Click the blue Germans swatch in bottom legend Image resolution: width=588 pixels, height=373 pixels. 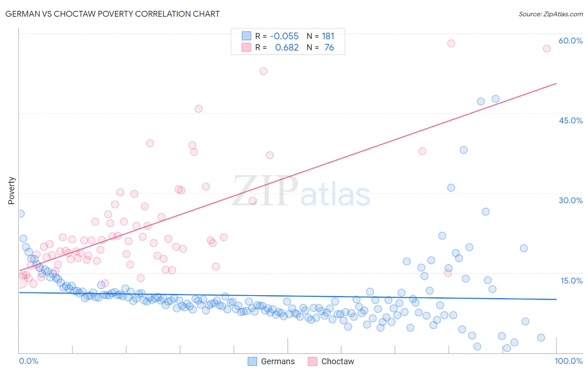[252, 361]
